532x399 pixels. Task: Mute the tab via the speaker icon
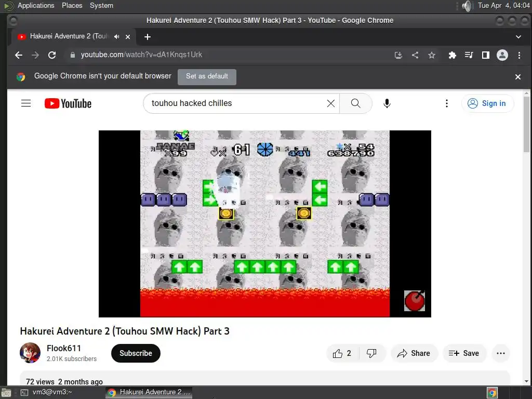[117, 37]
